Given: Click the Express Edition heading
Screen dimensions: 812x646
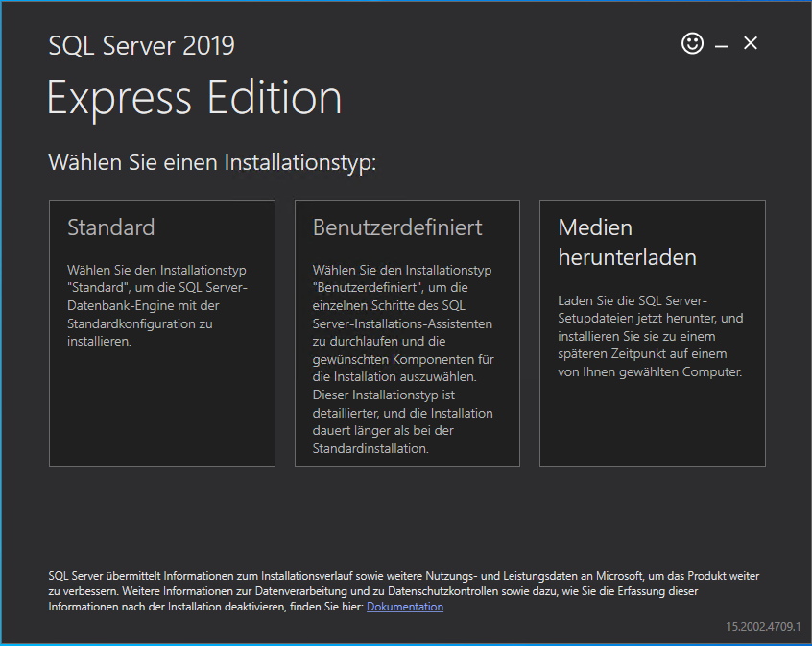Looking at the screenshot, I should point(194,98).
